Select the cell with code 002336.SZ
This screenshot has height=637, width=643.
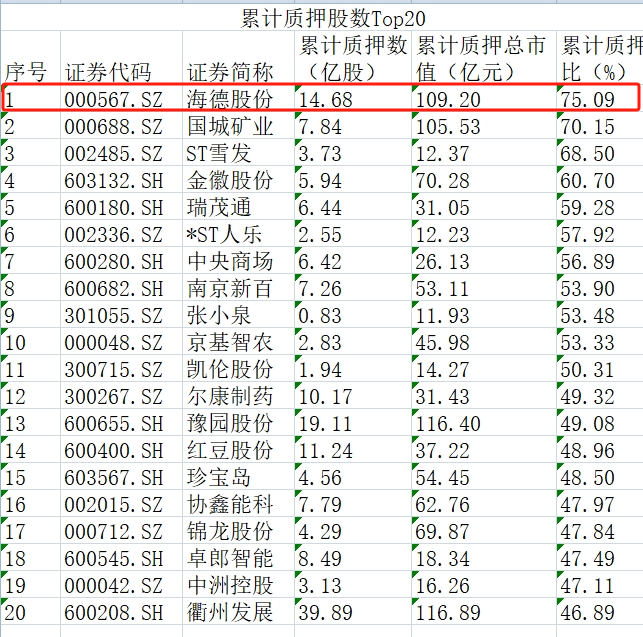click(x=121, y=233)
